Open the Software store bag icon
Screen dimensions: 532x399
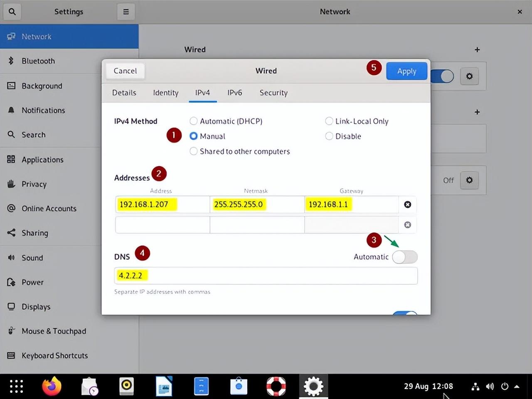[x=239, y=386]
